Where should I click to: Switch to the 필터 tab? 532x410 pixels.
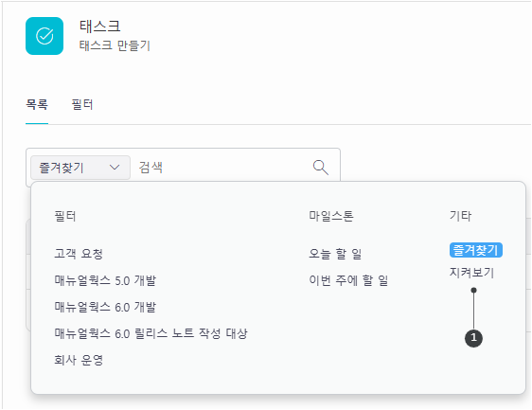tap(82, 104)
